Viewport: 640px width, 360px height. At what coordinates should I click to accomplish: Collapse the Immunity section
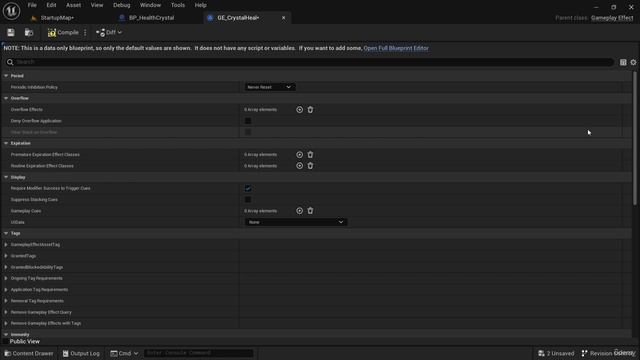point(6,334)
